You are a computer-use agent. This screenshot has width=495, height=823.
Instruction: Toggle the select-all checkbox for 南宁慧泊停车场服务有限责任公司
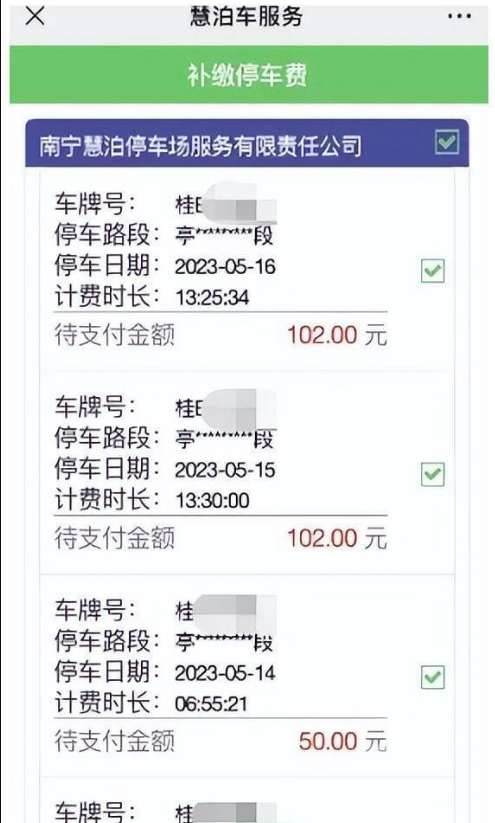coord(447,142)
